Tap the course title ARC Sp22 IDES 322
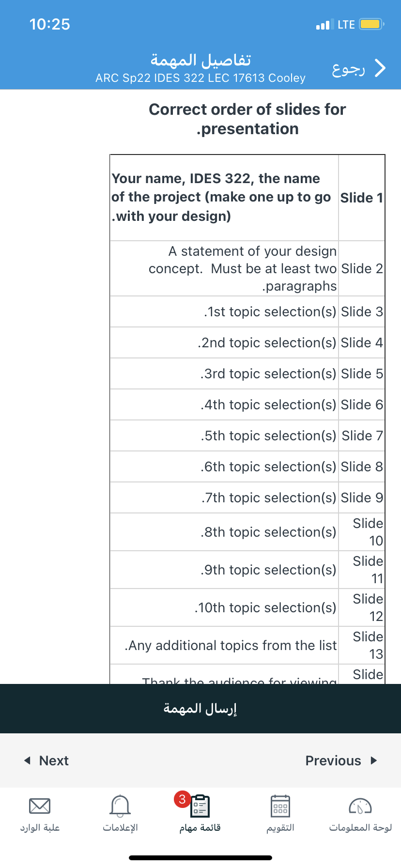Image resolution: width=401 pixels, height=868 pixels. point(200,78)
